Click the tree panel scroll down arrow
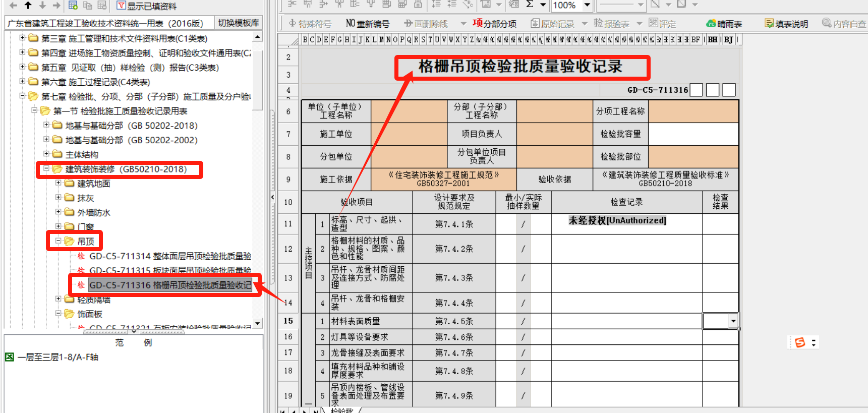The width and height of the screenshot is (868, 413). click(258, 323)
